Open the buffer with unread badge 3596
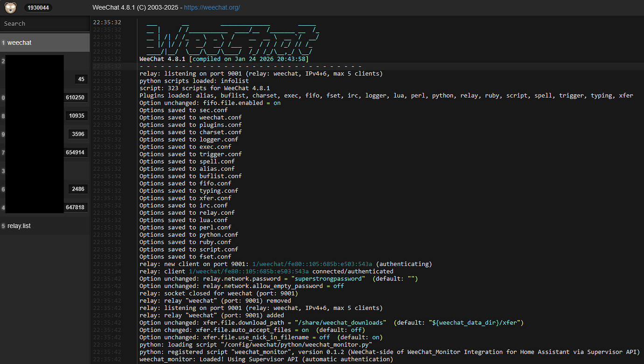Image resolution: width=644 pixels, height=364 pixels. click(x=45, y=134)
